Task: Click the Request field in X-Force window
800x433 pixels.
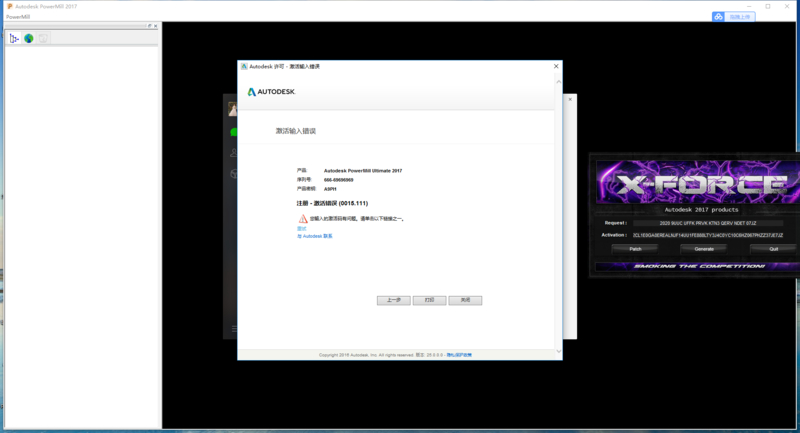Action: pos(708,223)
